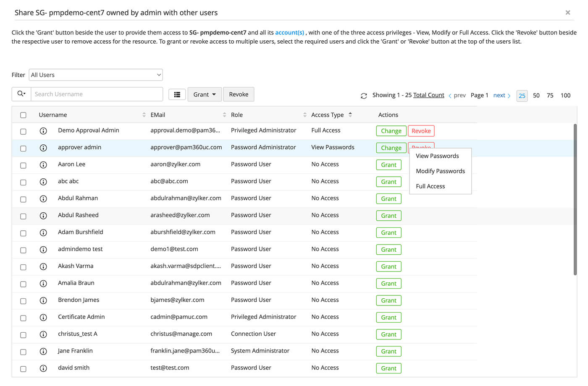Viewport: 588px width, 386px height.
Task: Sort by Username column arrows
Action: [144, 115]
